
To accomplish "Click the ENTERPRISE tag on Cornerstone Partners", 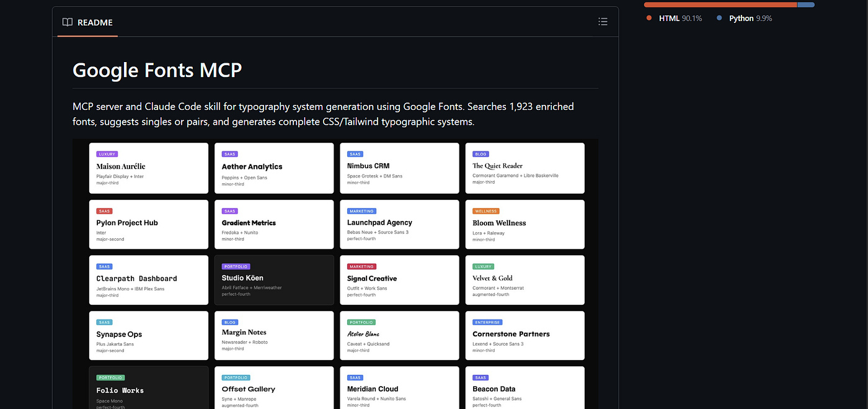I will pos(487,322).
